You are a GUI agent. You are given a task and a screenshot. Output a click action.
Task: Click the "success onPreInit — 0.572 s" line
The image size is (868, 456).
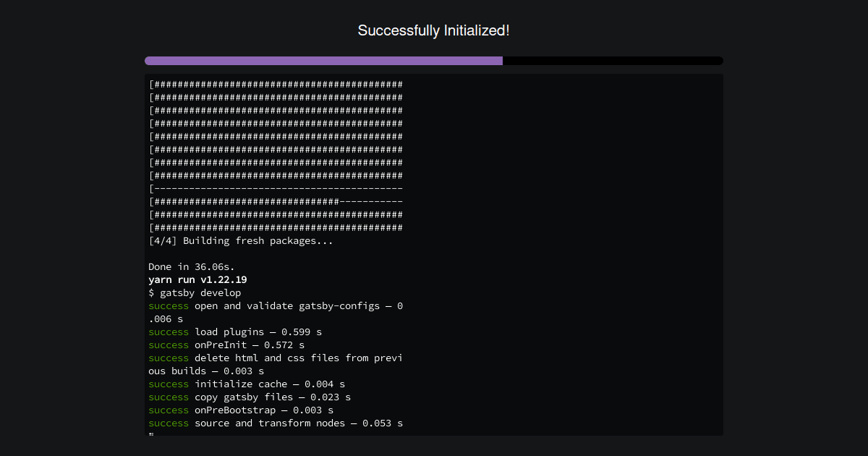(x=226, y=345)
